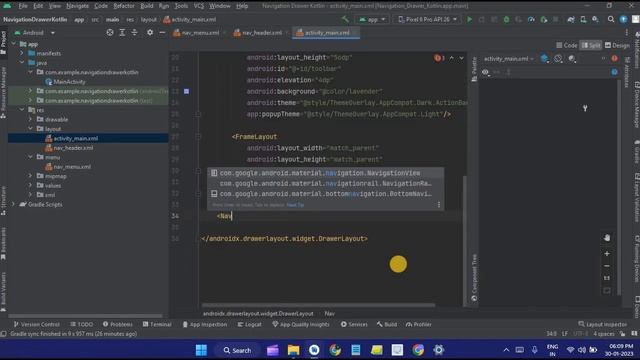Open the VCS menu
The image size is (640, 360).
tap(199, 6)
